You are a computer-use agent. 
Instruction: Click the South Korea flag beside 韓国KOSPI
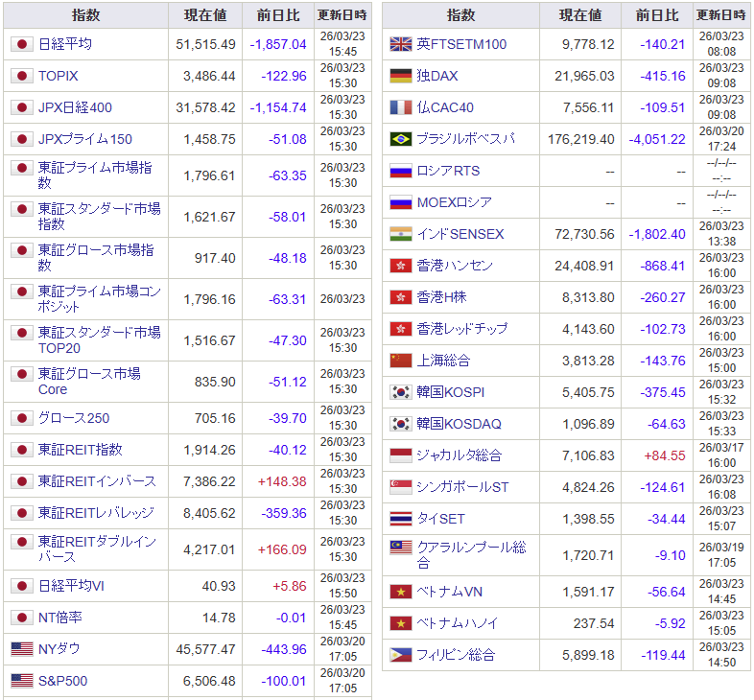pos(400,392)
